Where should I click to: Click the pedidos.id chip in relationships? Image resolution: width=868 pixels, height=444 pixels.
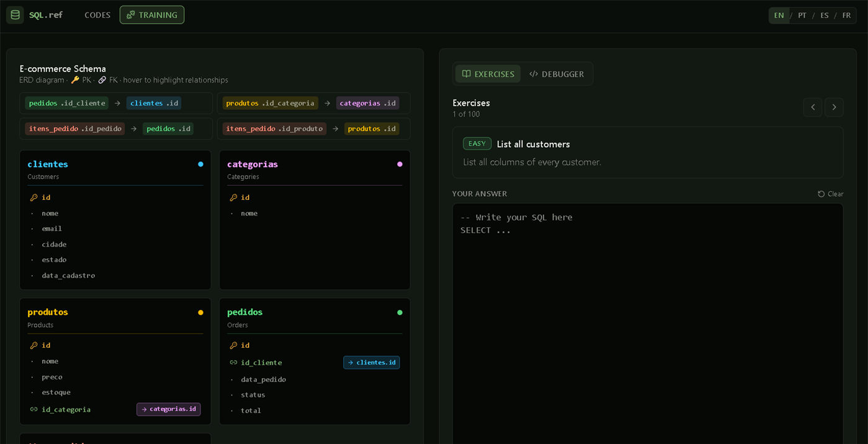pos(168,129)
